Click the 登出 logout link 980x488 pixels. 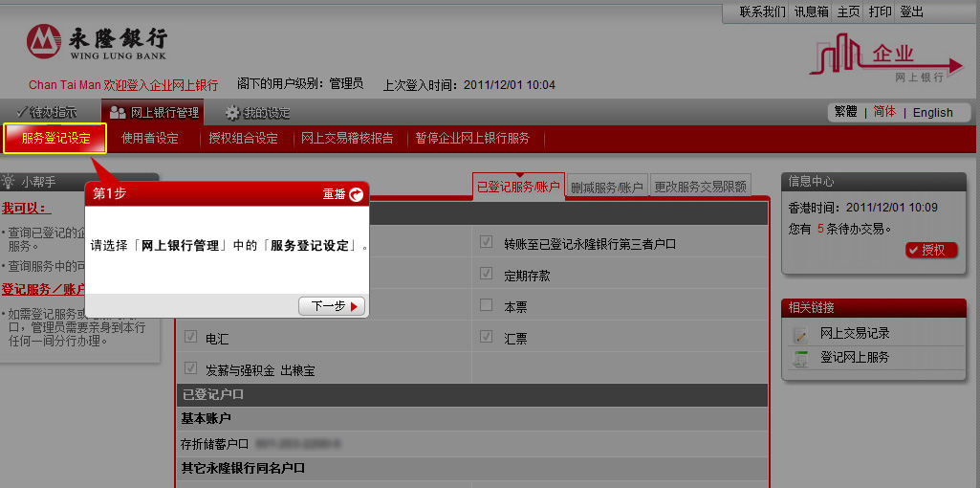coord(911,11)
